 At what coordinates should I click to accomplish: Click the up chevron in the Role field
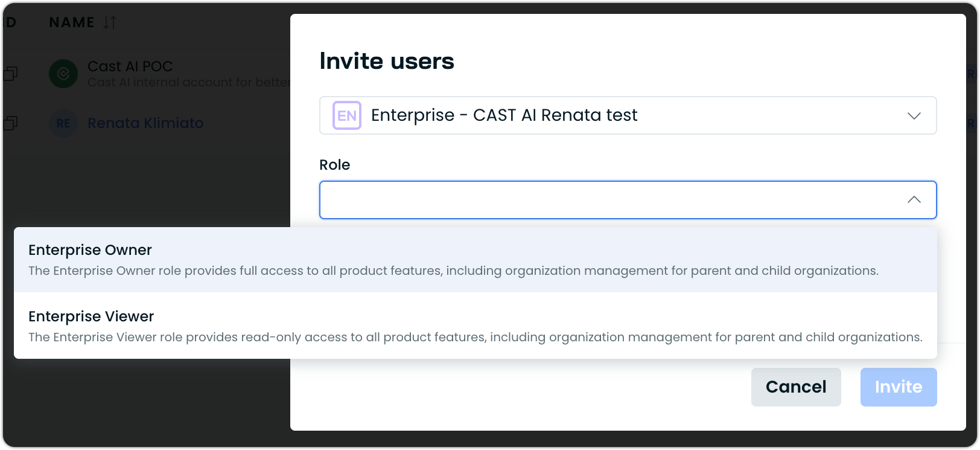914,199
